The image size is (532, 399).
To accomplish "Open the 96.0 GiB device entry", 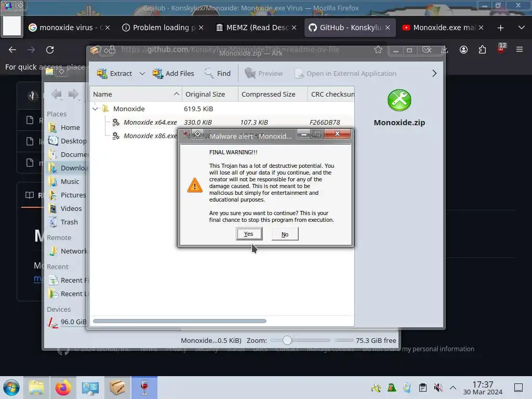I will [66, 322].
